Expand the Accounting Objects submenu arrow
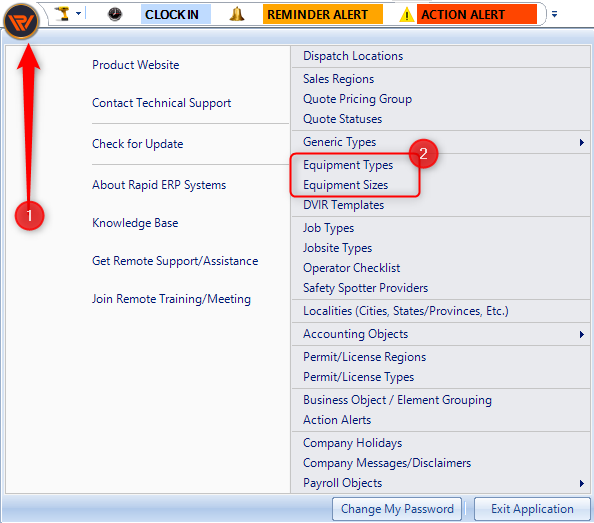This screenshot has height=523, width=594. coord(581,334)
